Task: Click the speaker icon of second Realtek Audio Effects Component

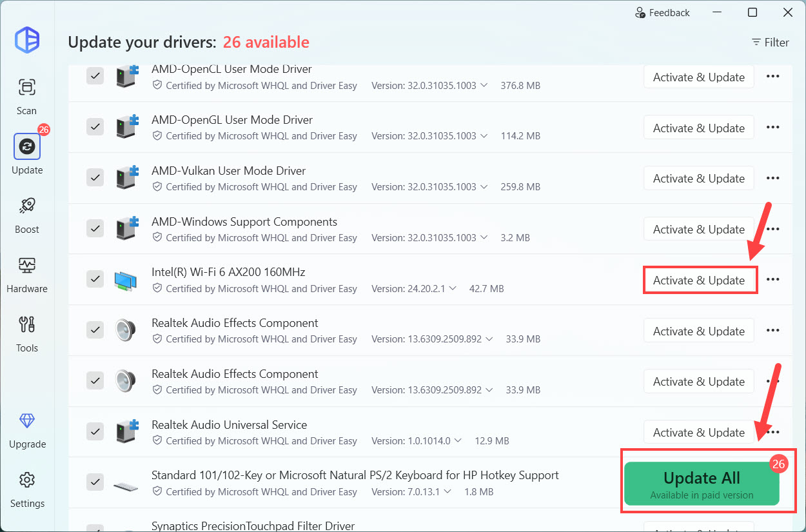Action: click(126, 381)
